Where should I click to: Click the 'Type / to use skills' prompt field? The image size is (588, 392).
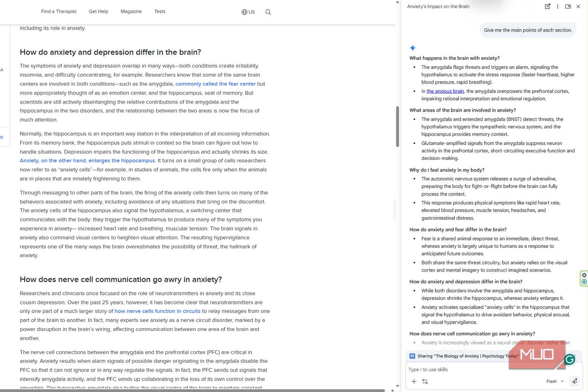(494, 370)
